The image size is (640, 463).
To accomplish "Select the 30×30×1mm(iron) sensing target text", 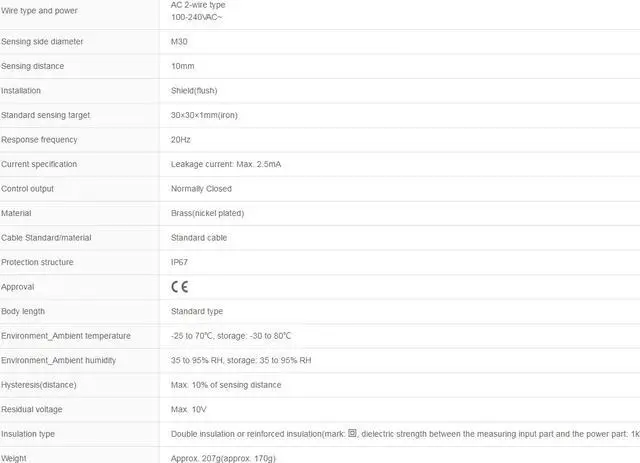I will (204, 115).
